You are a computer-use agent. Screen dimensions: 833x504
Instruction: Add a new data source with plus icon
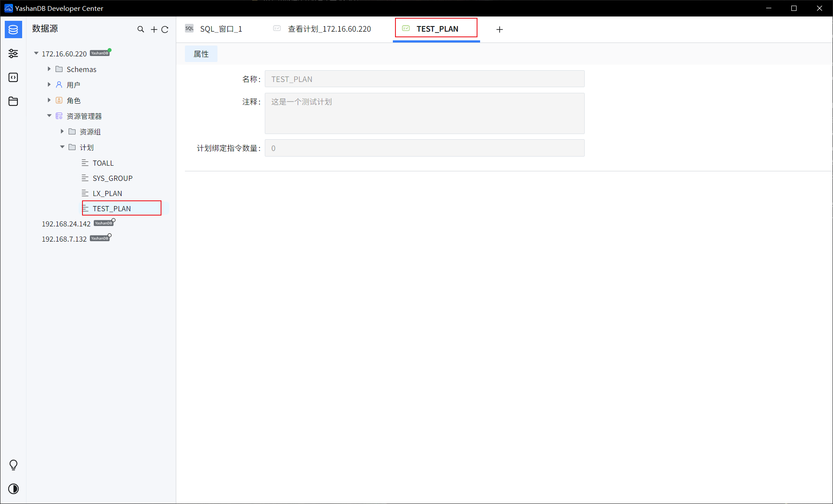click(x=154, y=29)
